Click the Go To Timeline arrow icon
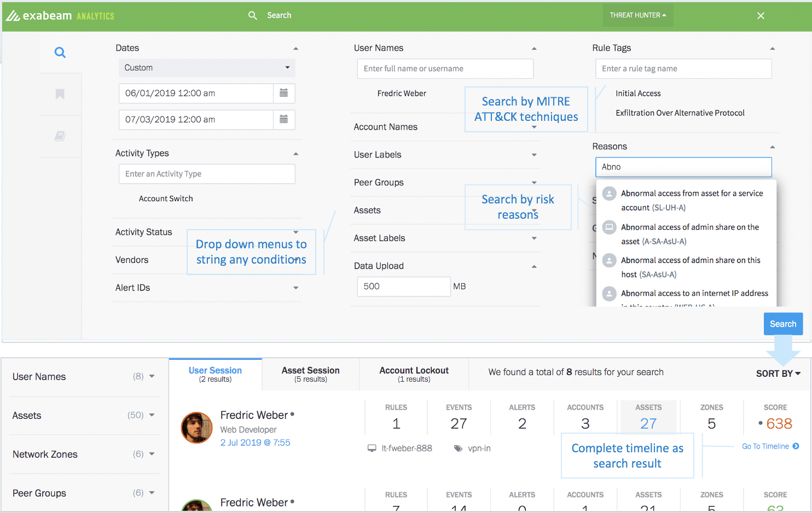 tap(796, 446)
